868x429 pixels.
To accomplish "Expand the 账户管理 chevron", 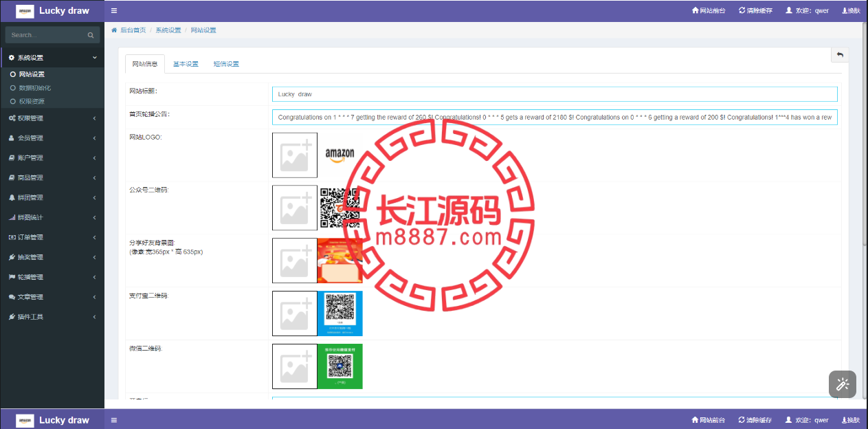I will (95, 158).
